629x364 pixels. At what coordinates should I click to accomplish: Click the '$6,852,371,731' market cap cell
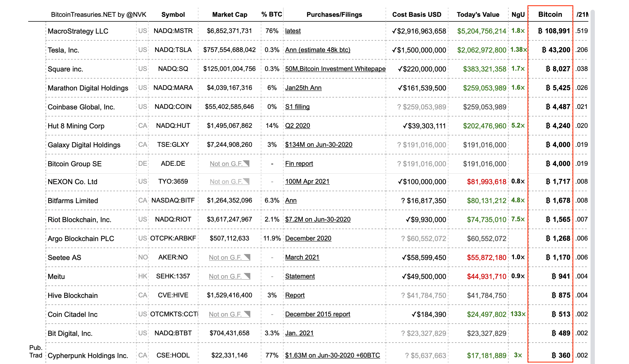230,31
